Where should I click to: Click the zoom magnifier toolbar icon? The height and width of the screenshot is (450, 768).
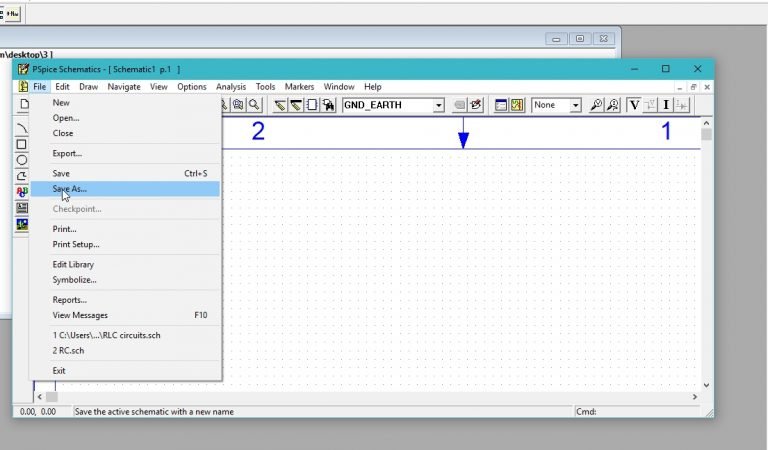click(255, 105)
